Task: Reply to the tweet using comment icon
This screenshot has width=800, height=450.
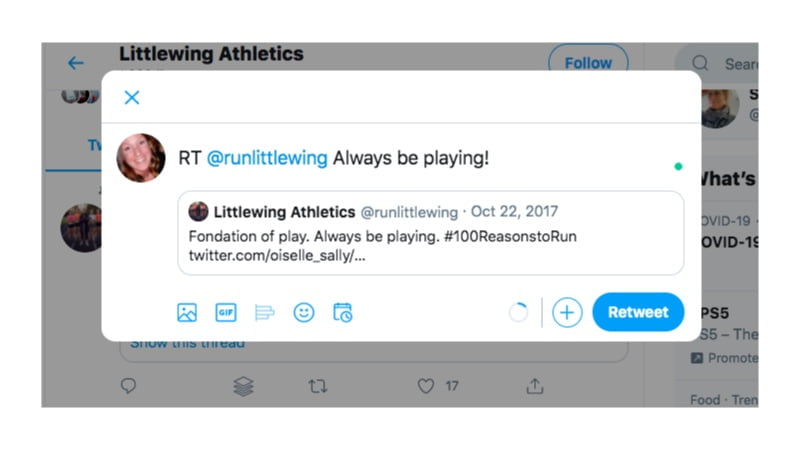Action: (128, 386)
